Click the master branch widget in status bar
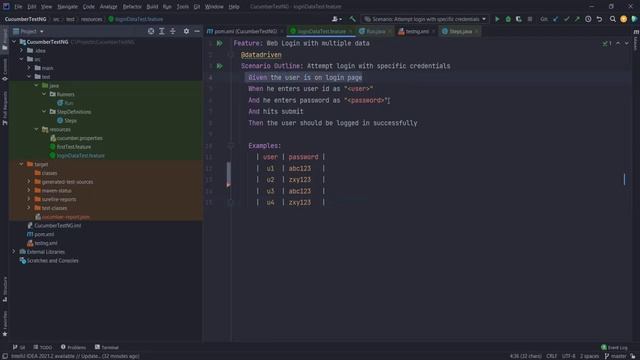This screenshot has width=640, height=360. (616, 356)
